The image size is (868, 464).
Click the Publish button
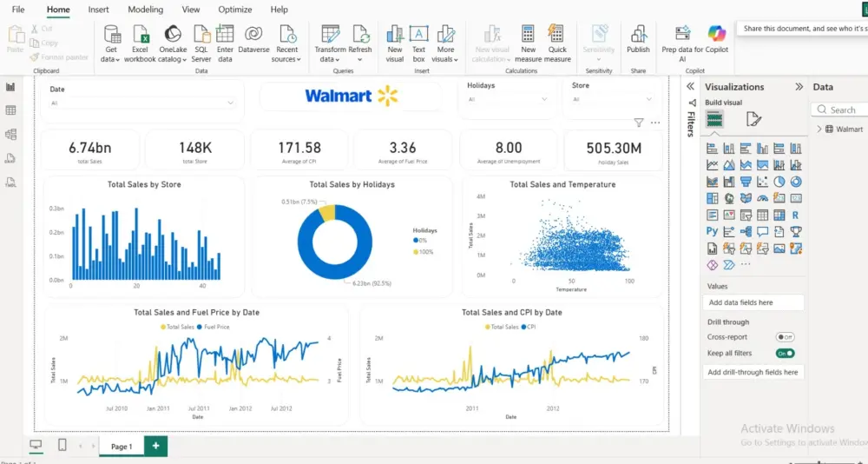coord(638,40)
